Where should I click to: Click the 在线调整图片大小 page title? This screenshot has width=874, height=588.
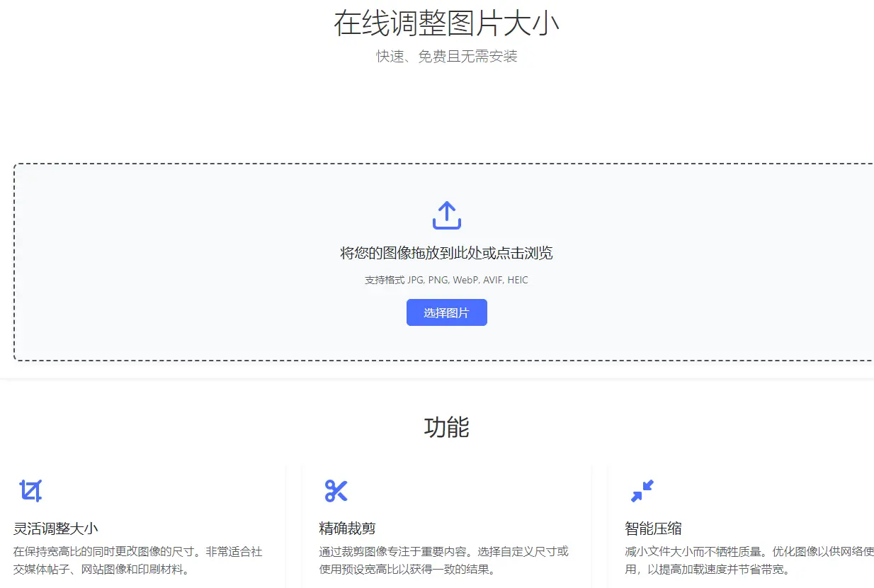pos(446,23)
